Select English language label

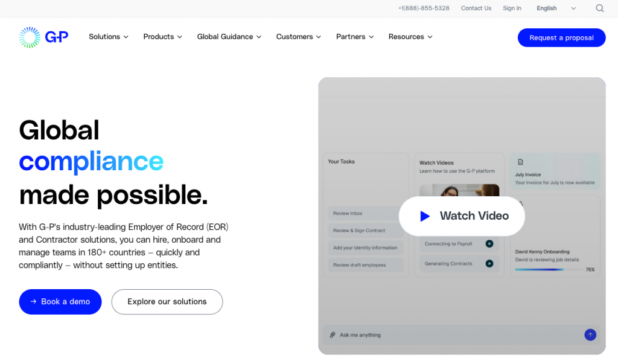click(x=547, y=8)
